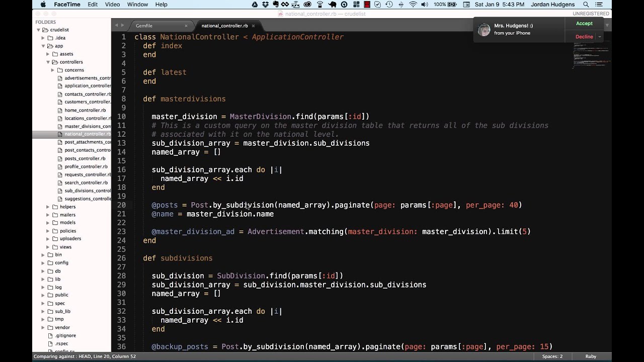The height and width of the screenshot is (362, 644).
Task: Open the FaceTime menu
Action: tap(66, 5)
